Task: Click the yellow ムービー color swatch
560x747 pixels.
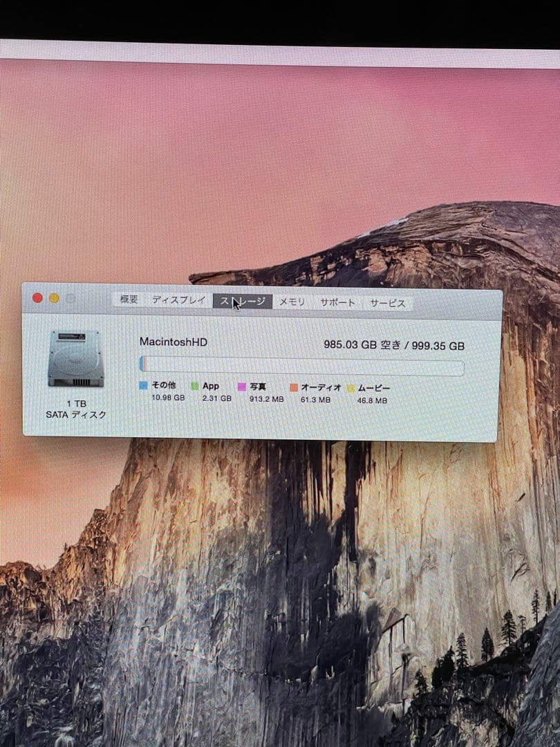Action: [x=351, y=388]
